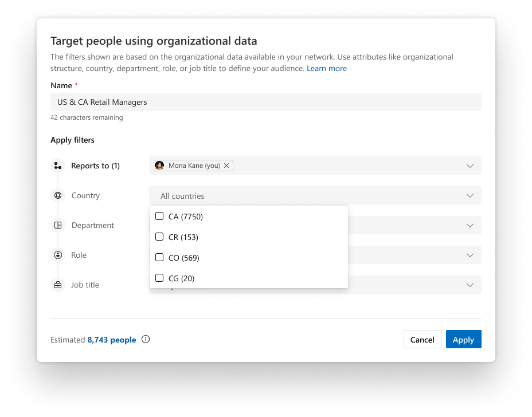Click the Apply button
Screen dimensions: 532x417
[463, 339]
